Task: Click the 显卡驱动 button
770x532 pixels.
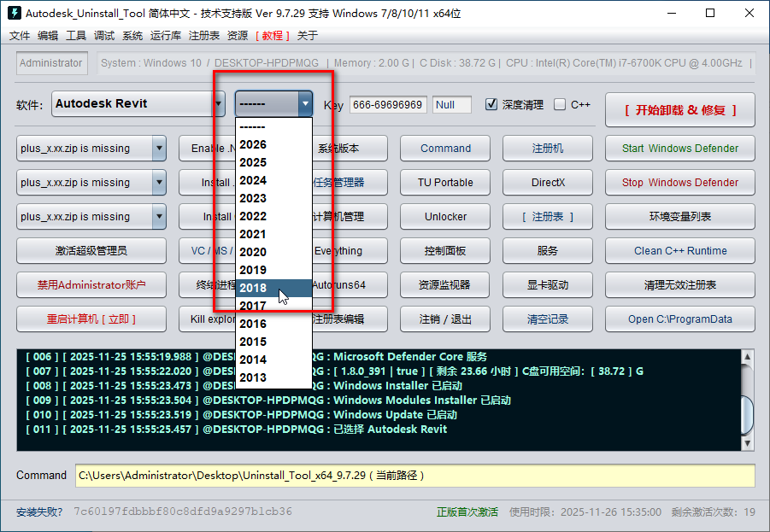Action: click(548, 284)
